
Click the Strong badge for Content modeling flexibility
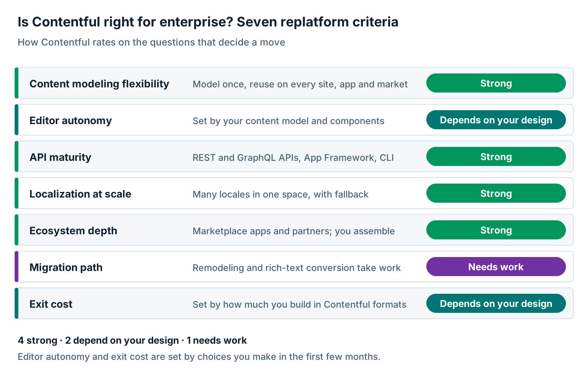(x=496, y=83)
